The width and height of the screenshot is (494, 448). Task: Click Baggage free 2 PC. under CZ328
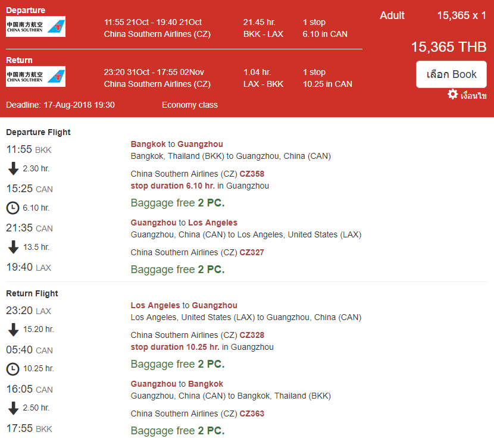pos(178,364)
